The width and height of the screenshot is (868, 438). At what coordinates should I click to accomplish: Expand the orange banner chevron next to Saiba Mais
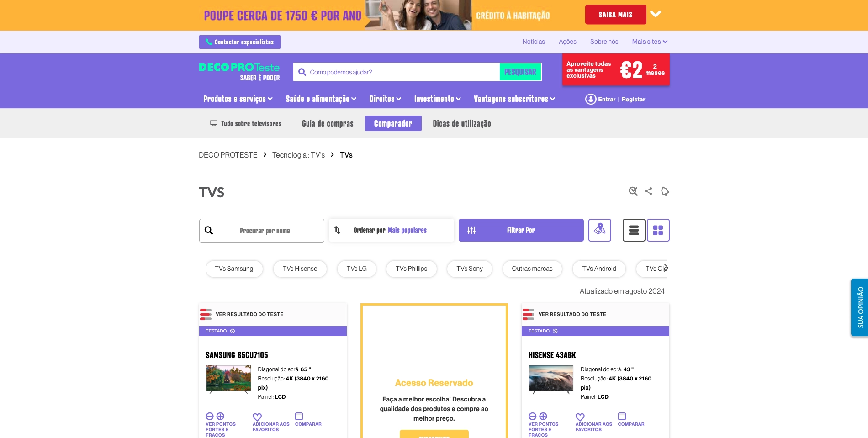click(656, 14)
